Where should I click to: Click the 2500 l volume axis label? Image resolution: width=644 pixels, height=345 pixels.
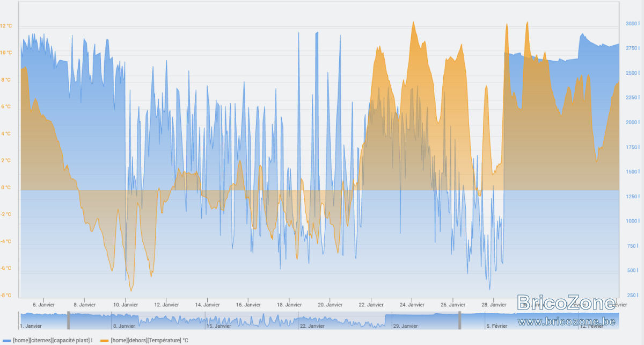pyautogui.click(x=633, y=73)
